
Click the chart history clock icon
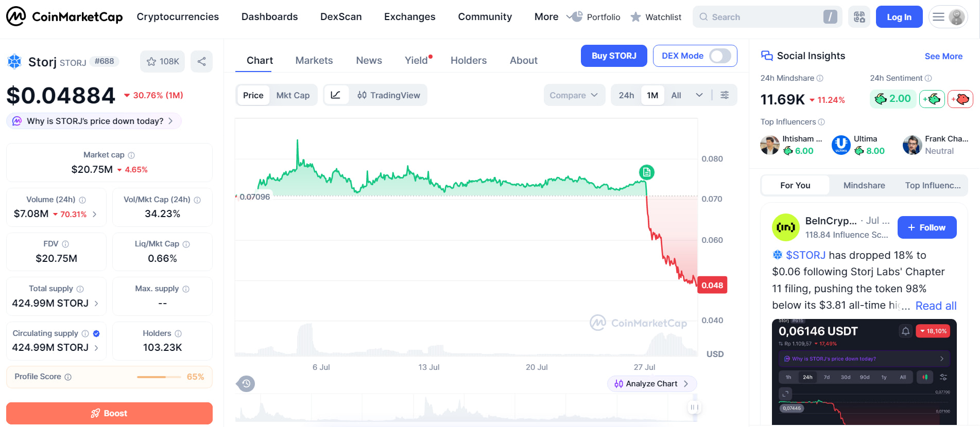click(246, 383)
